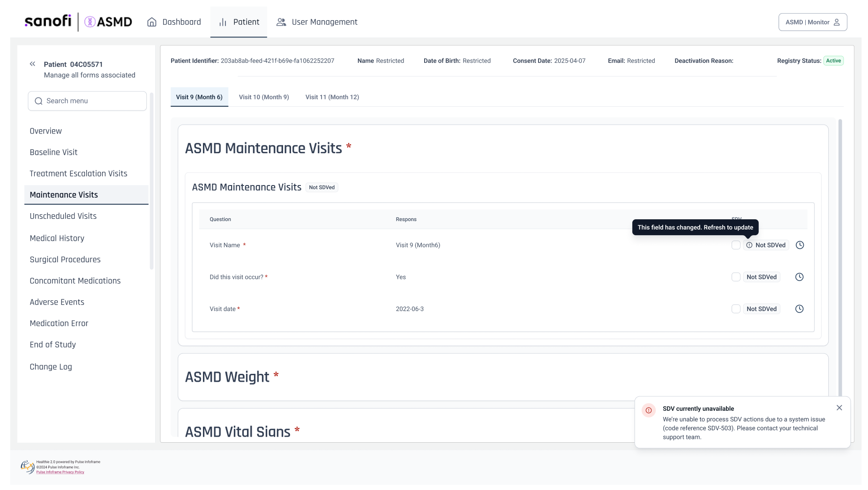Go to User Management
Screen dimensions: 868x490
point(317,22)
